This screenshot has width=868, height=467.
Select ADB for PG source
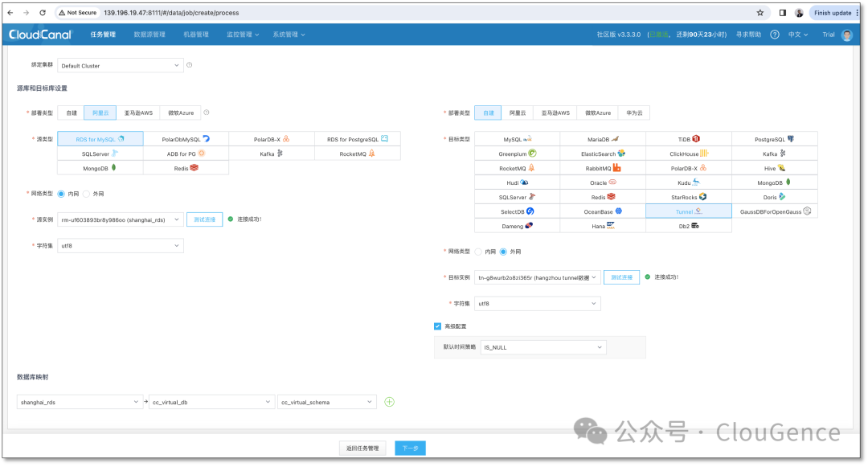pos(186,154)
